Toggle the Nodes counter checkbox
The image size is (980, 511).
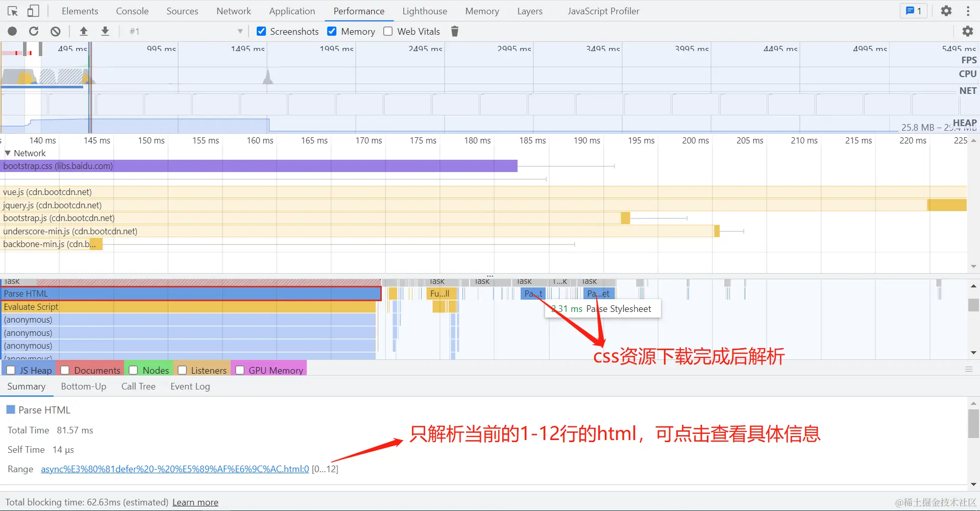tap(133, 370)
